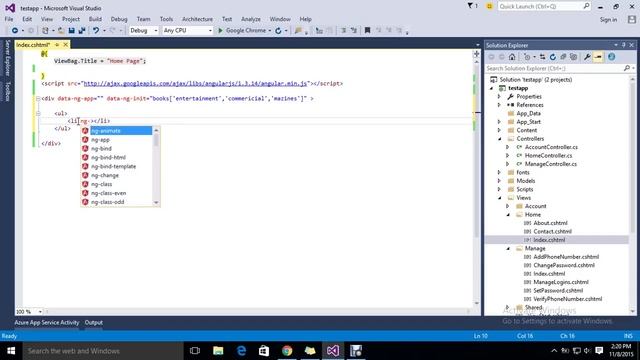This screenshot has width=640, height=360.
Task: Expand the Account folder under Views
Action: point(508,206)
